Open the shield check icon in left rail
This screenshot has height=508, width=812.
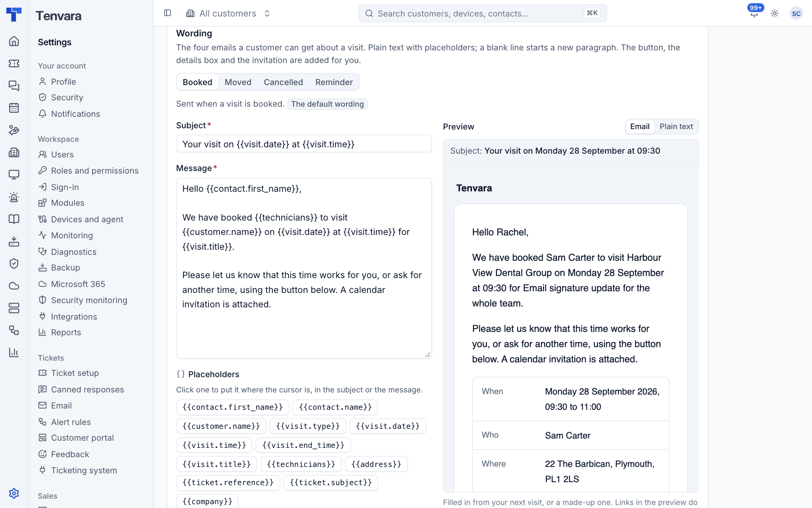(14, 263)
